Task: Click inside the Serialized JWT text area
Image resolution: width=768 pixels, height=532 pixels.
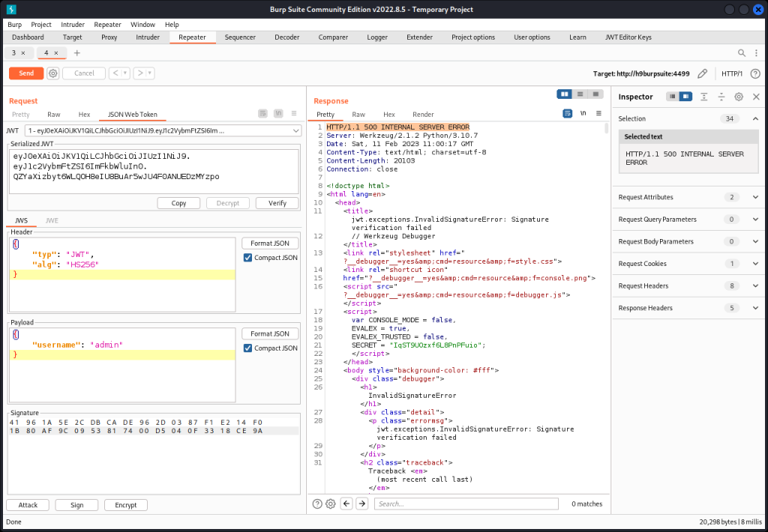Action: point(154,172)
